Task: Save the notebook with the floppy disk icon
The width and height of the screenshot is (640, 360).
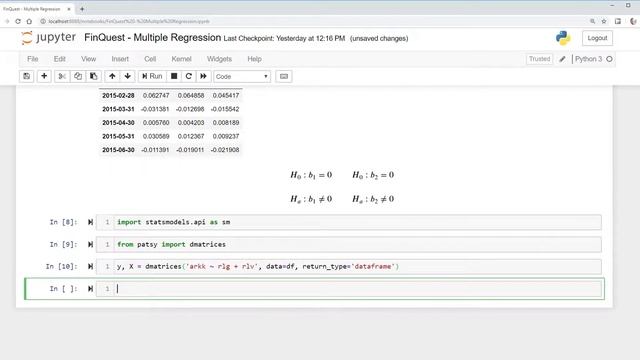Action: click(x=27, y=76)
